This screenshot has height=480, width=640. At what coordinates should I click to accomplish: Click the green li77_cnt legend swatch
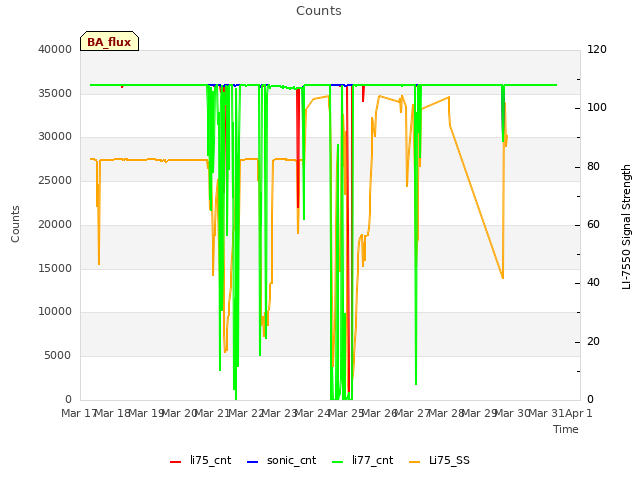pos(338,462)
